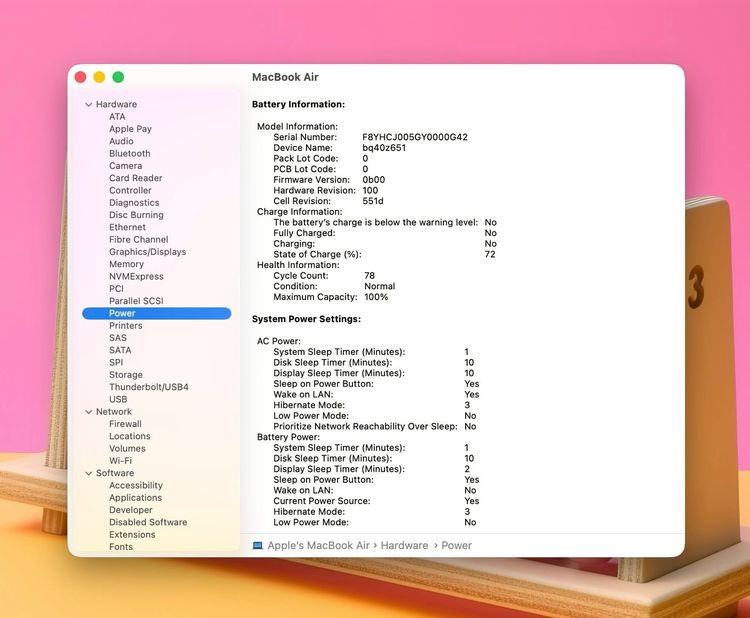Image resolution: width=750 pixels, height=618 pixels.
Task: Collapse the Network section chevron
Action: pyautogui.click(x=88, y=412)
